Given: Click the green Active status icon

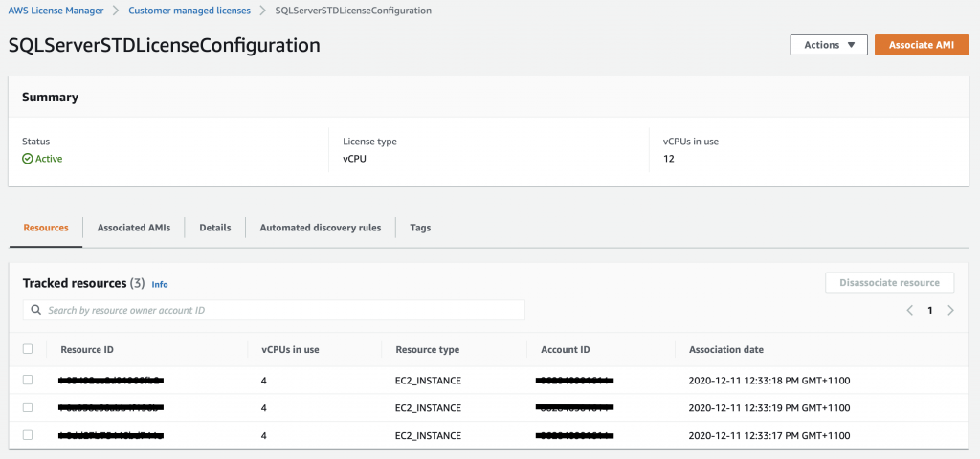Looking at the screenshot, I should [x=28, y=159].
